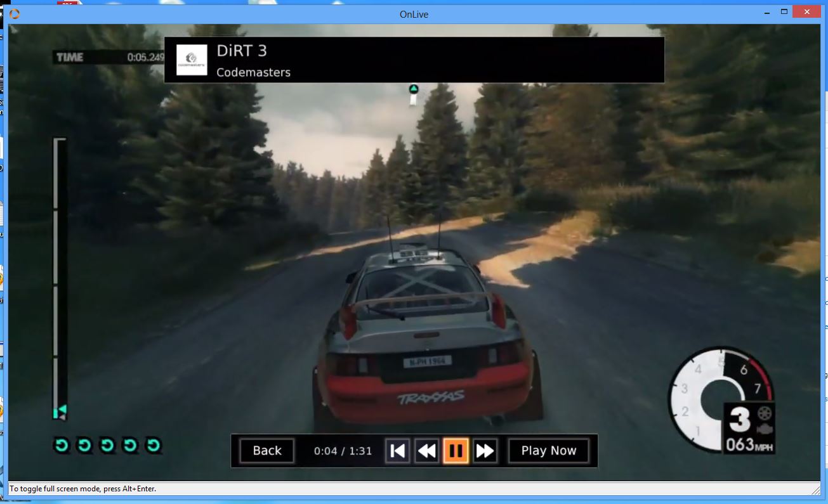This screenshot has width=828, height=504.
Task: Click the OnLive window title
Action: coord(414,14)
